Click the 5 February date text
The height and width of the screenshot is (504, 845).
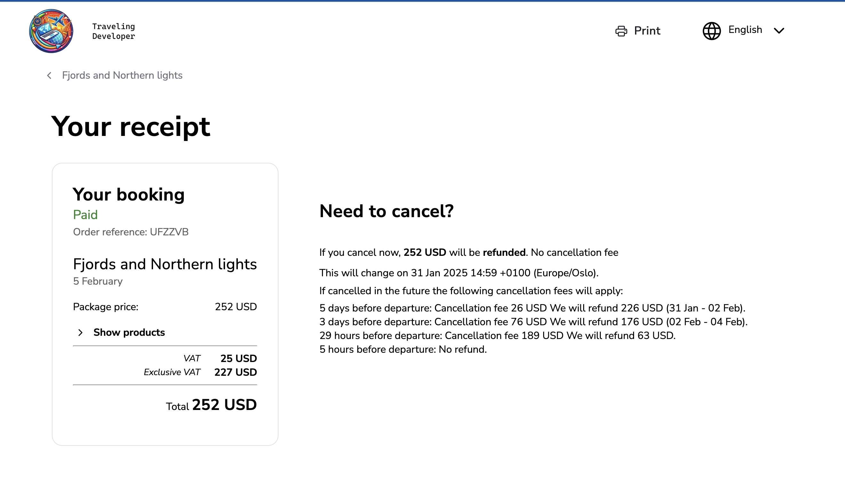tap(98, 281)
